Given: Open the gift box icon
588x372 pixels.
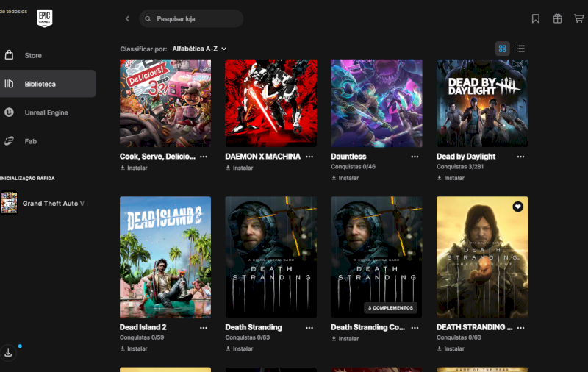Looking at the screenshot, I should [x=557, y=18].
